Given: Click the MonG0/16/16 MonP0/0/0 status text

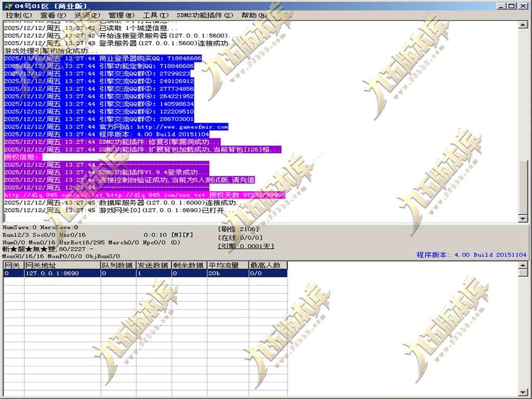Looking at the screenshot, I should click(x=61, y=256).
